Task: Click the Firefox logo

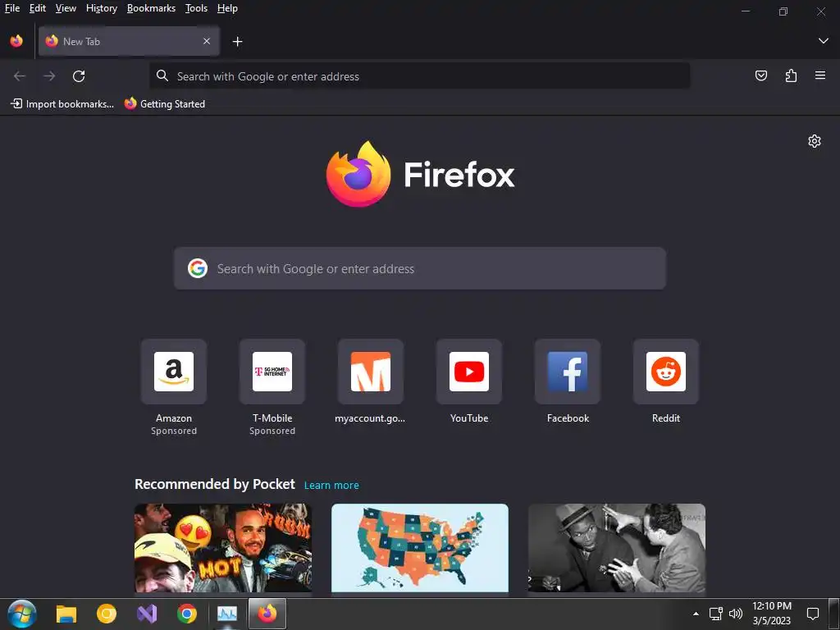Action: pyautogui.click(x=421, y=174)
